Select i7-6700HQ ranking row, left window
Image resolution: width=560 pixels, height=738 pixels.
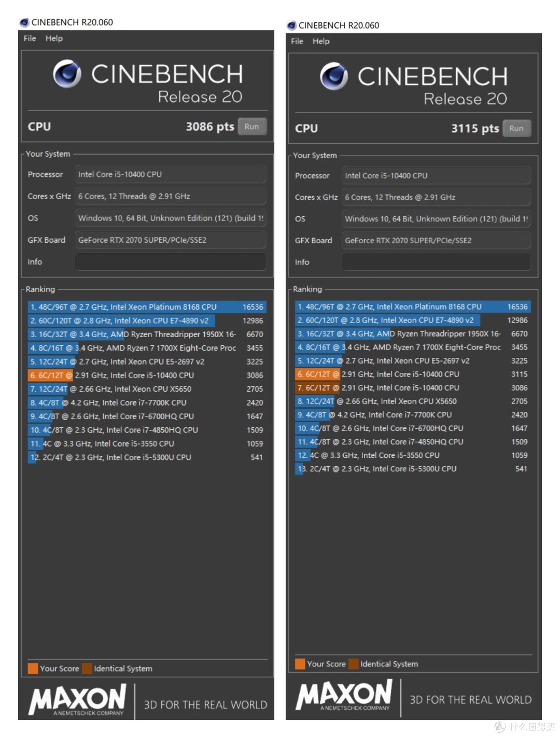[x=147, y=416]
